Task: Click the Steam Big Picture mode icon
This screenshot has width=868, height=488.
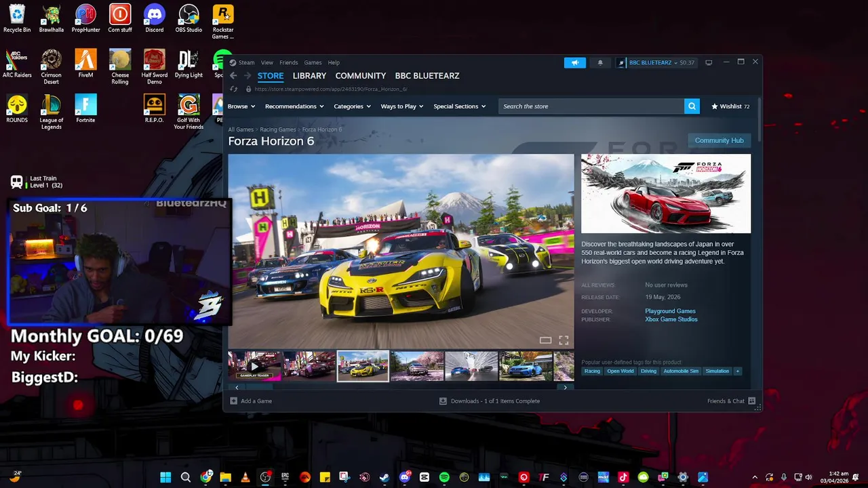Action: click(x=709, y=62)
